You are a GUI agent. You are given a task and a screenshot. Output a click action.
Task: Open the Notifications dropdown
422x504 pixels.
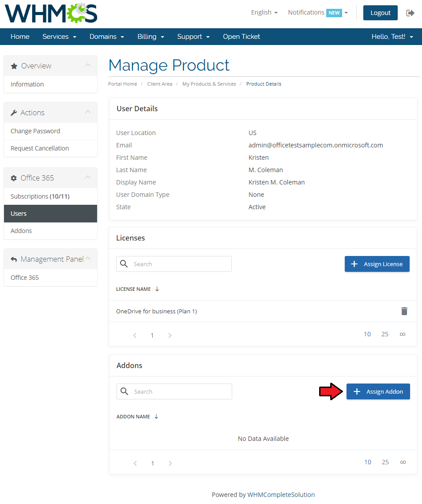tap(318, 12)
